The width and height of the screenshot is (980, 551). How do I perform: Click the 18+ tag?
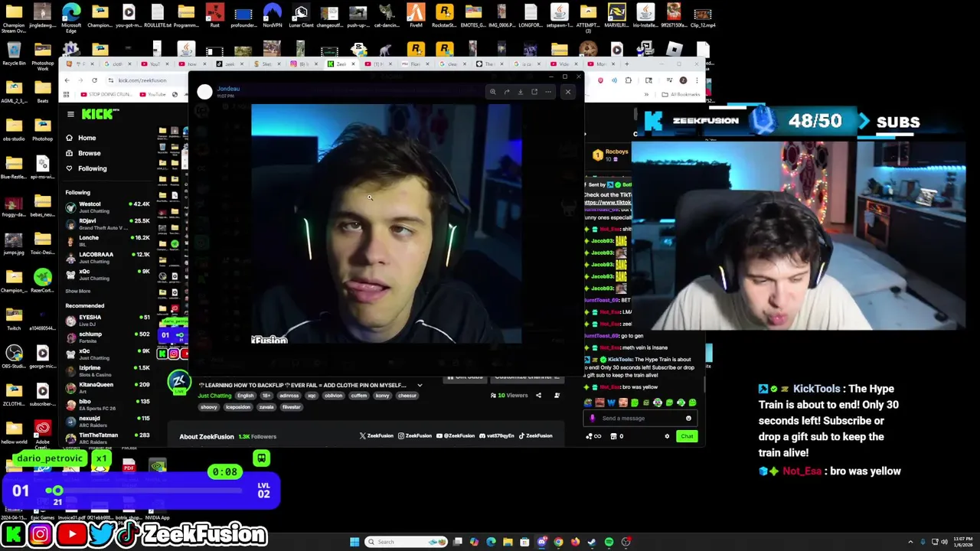(x=266, y=396)
